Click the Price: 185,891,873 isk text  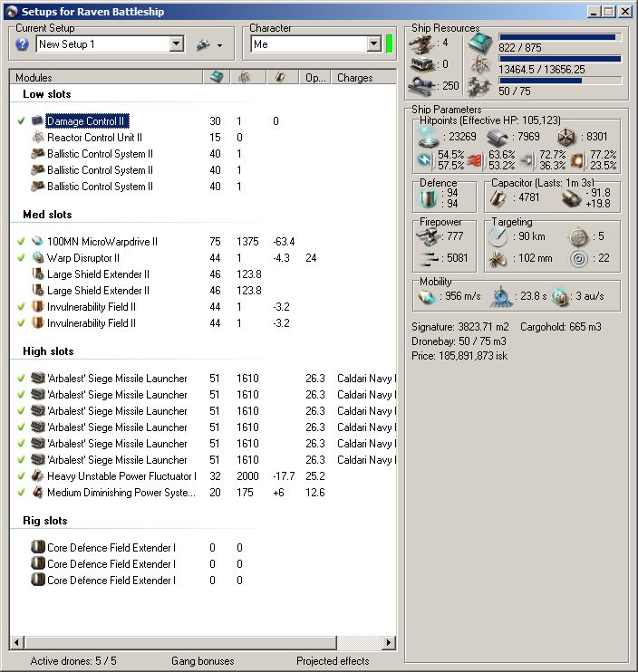pyautogui.click(x=459, y=356)
